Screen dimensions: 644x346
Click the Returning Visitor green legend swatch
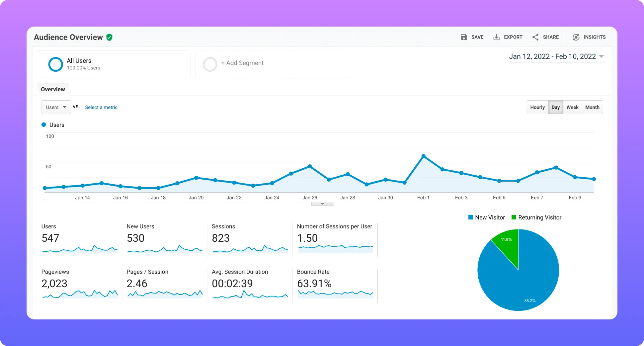[514, 217]
